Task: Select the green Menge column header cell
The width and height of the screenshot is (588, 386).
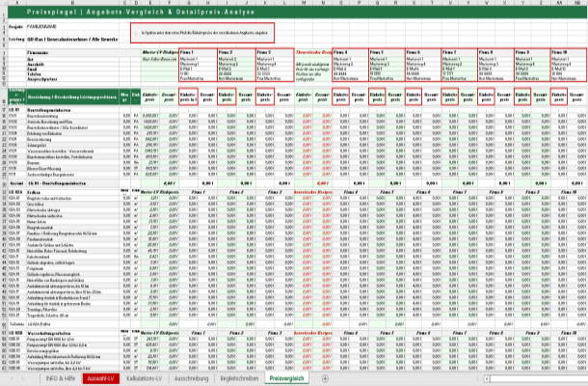Action: tap(125, 96)
